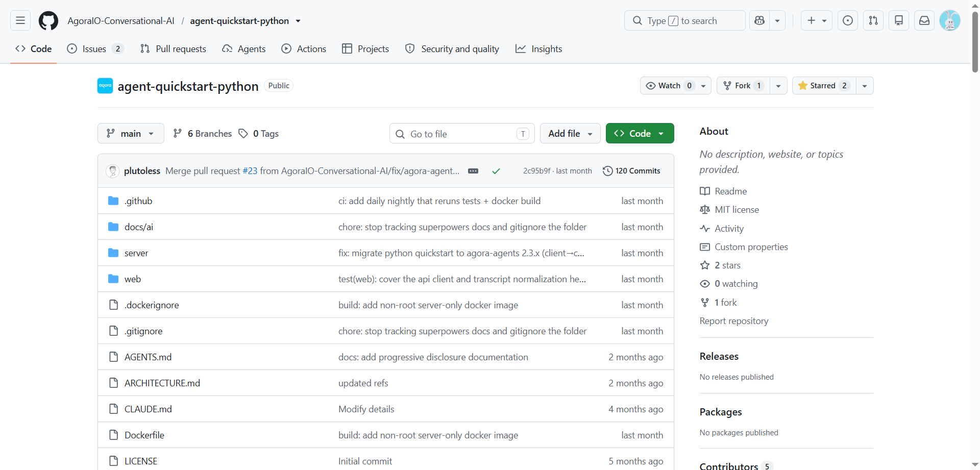
Task: Focus the Type / to search box
Action: [684, 20]
